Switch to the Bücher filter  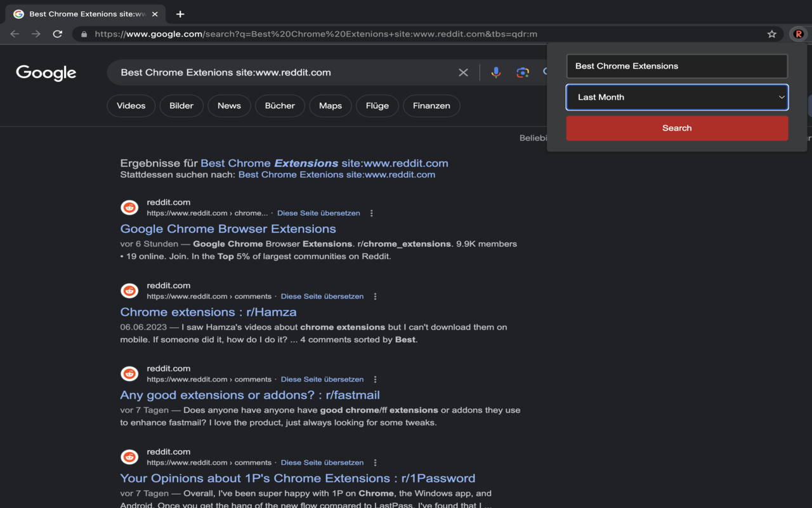click(280, 106)
